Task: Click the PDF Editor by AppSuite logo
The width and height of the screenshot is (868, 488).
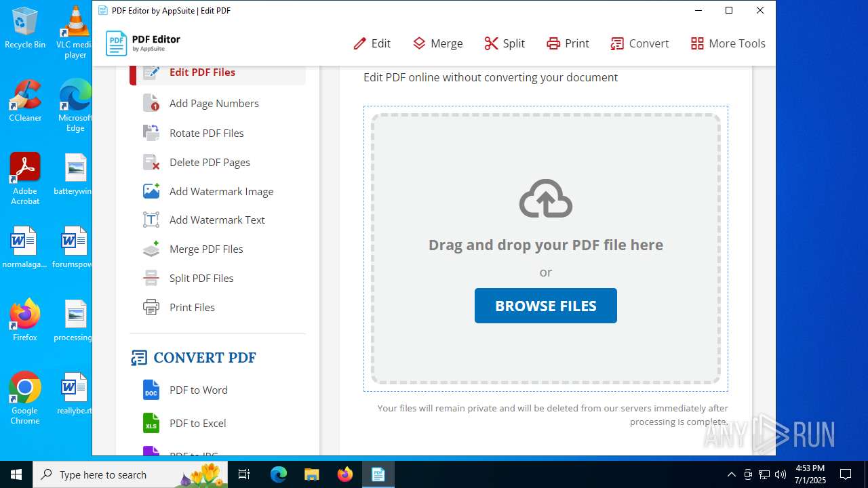Action: click(143, 43)
